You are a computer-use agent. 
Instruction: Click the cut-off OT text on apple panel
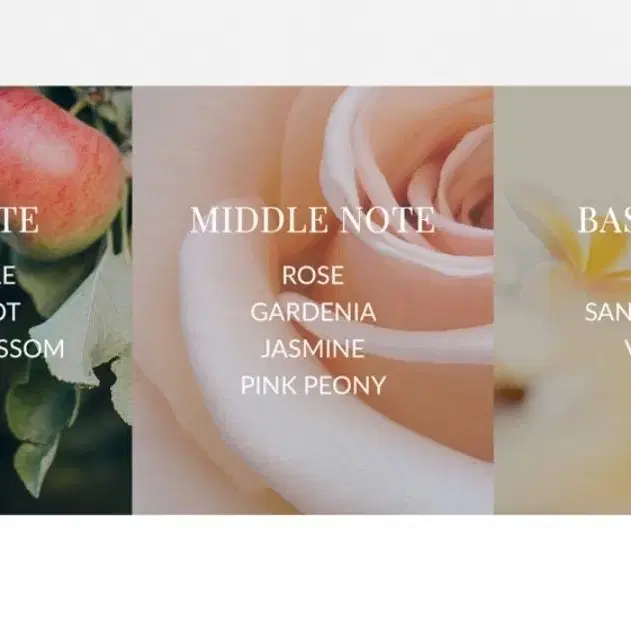click(x=10, y=312)
